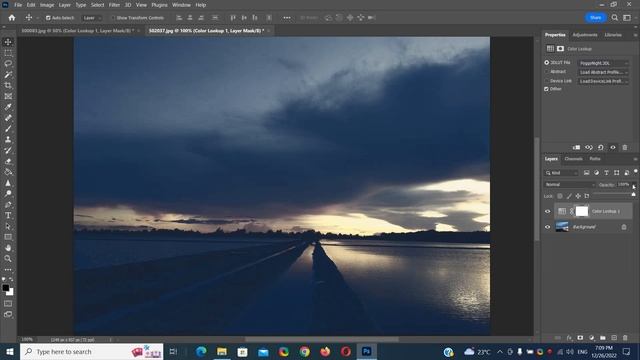Hide the Background layer
Image resolution: width=640 pixels, height=360 pixels.
coord(548,227)
